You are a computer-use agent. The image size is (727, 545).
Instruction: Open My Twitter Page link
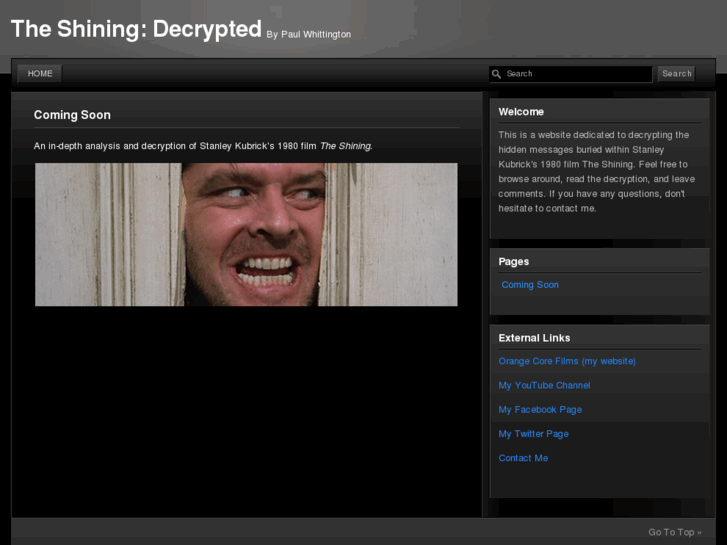[534, 434]
